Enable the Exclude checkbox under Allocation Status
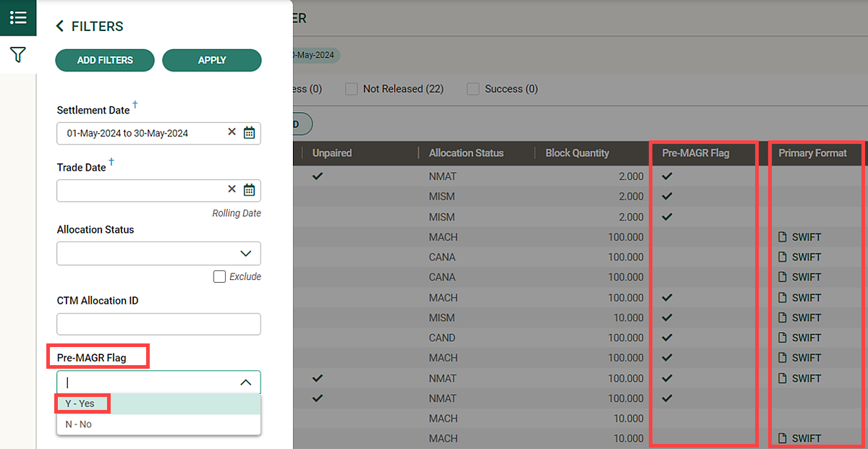 click(x=219, y=276)
